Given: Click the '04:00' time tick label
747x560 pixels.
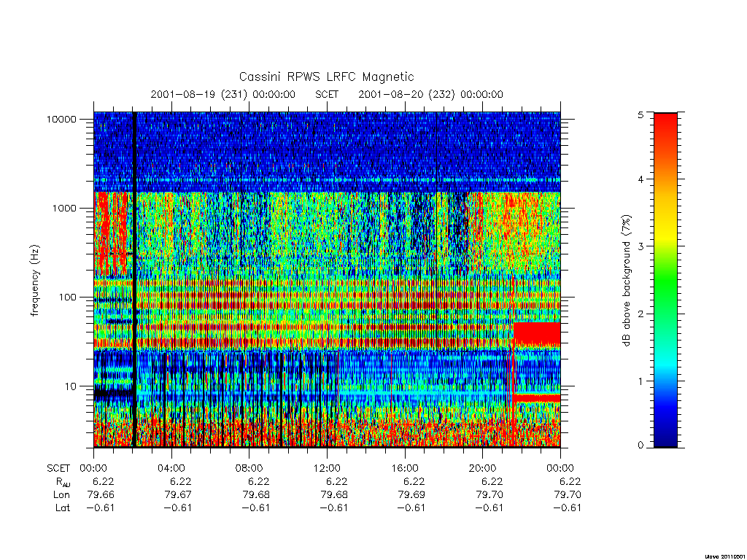Looking at the screenshot, I should click(171, 468).
